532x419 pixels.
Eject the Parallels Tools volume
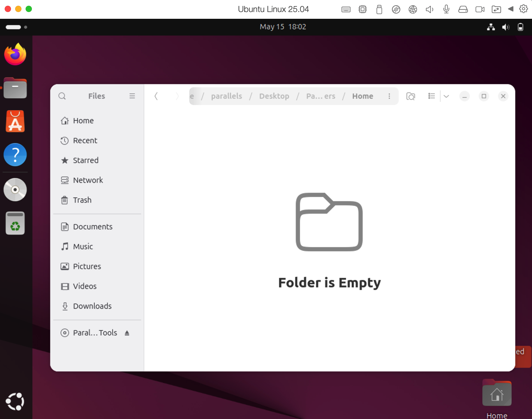pyautogui.click(x=127, y=333)
